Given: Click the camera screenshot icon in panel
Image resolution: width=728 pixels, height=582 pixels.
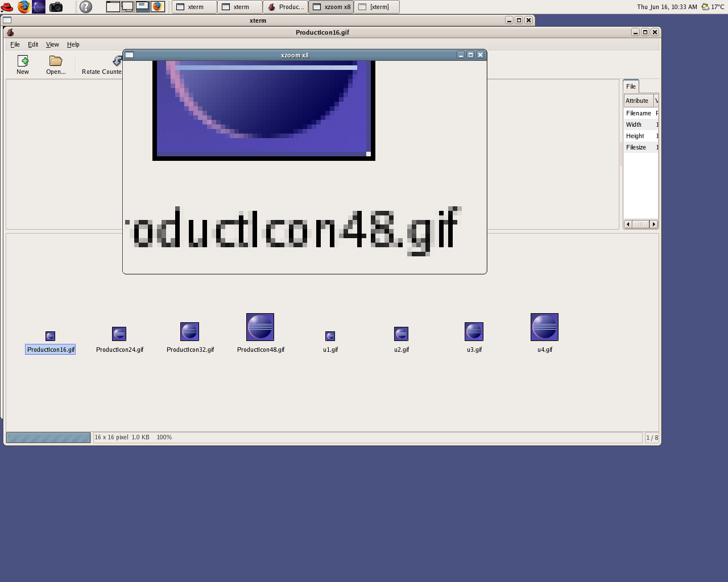Looking at the screenshot, I should [56, 7].
